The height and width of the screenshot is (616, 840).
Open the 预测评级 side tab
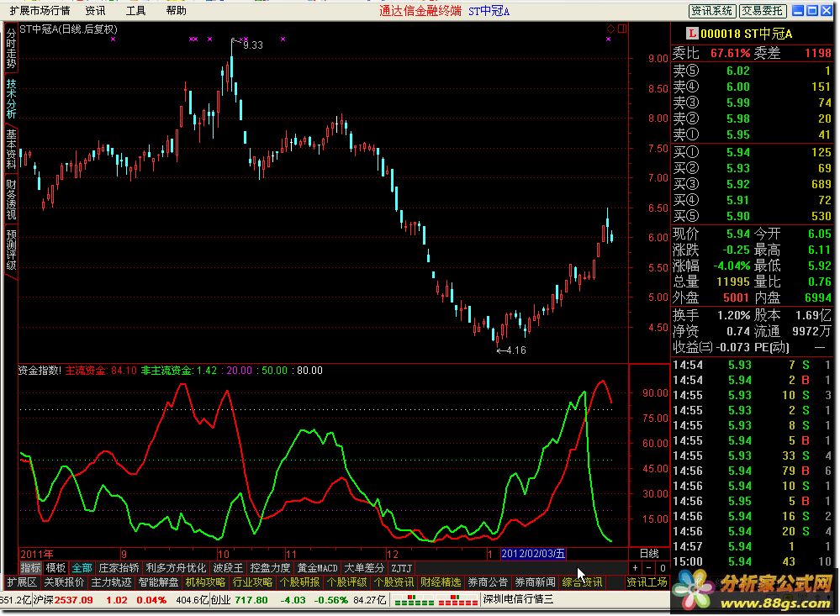point(11,250)
